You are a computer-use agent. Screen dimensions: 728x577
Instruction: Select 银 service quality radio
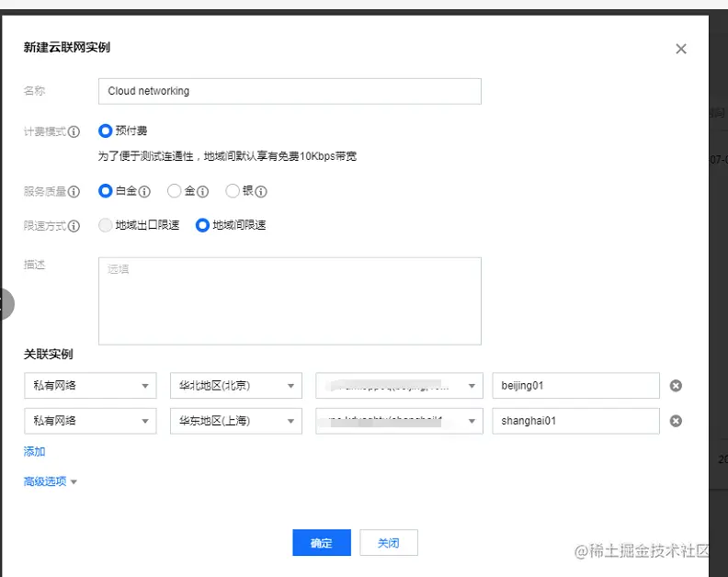point(233,191)
